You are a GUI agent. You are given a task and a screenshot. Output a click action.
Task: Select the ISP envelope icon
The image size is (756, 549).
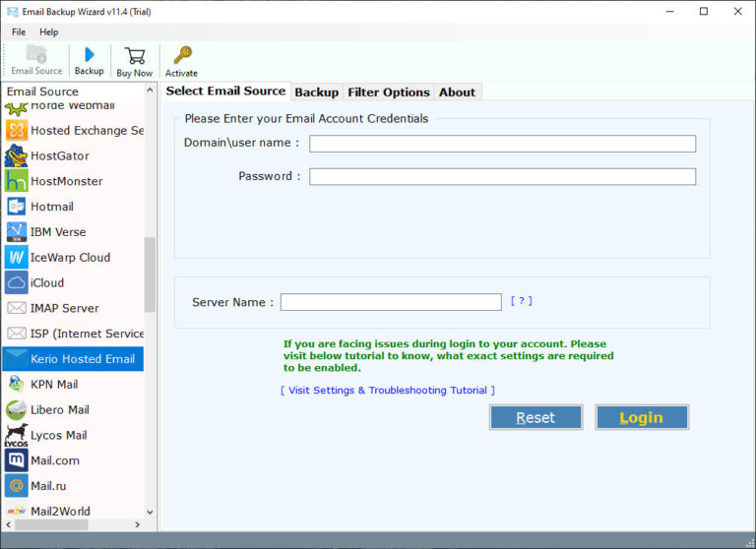pos(17,334)
